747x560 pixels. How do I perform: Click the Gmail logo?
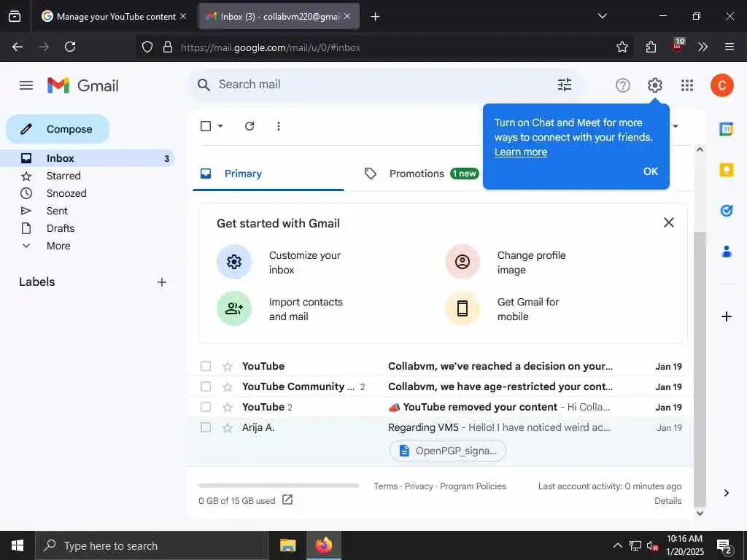(83, 86)
